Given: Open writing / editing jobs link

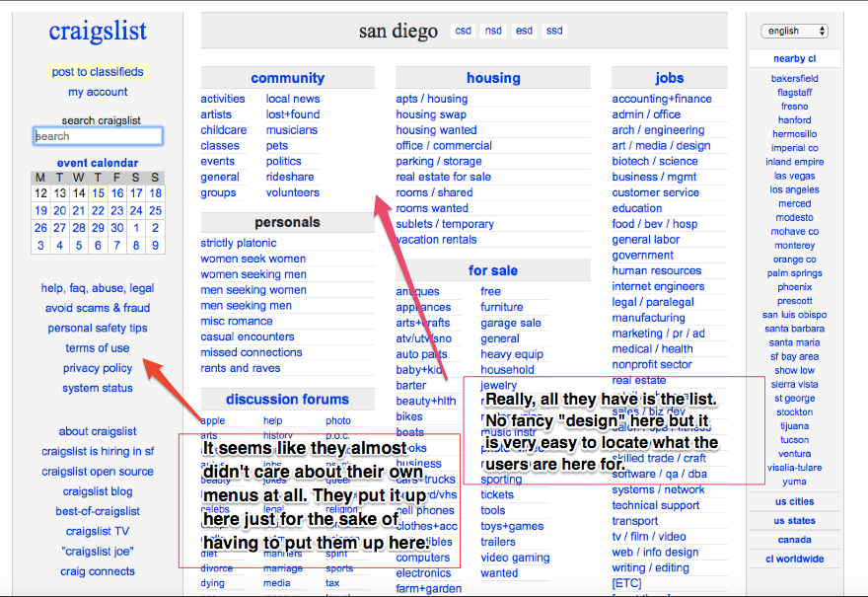Looking at the screenshot, I should (x=650, y=567).
